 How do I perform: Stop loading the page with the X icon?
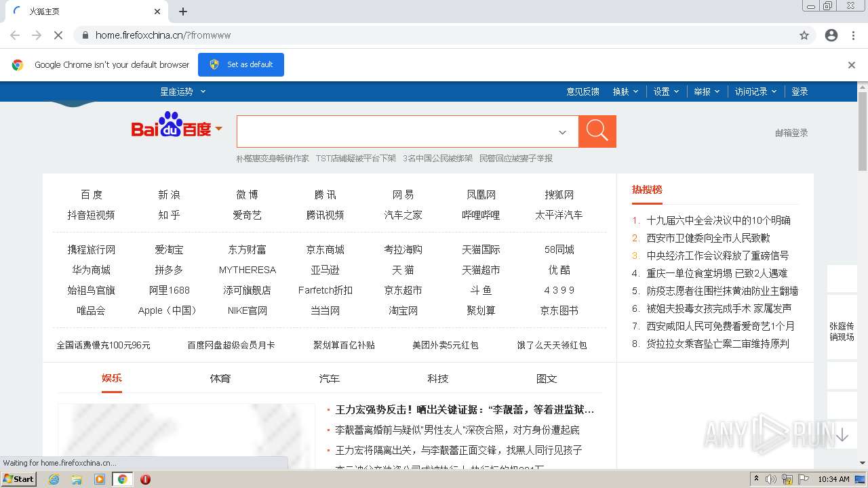58,35
